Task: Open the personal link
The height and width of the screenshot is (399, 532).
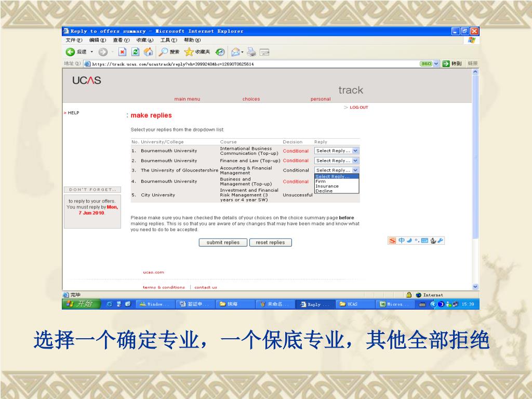Action: click(321, 99)
